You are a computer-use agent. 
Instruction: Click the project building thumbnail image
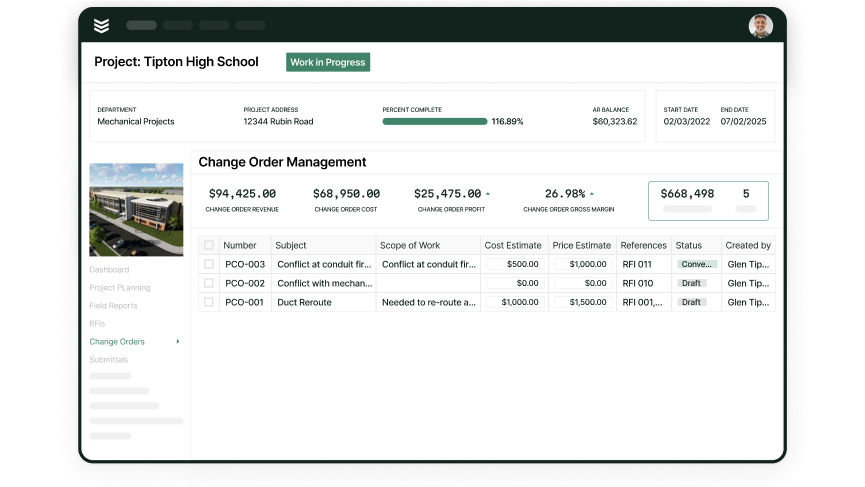click(136, 209)
